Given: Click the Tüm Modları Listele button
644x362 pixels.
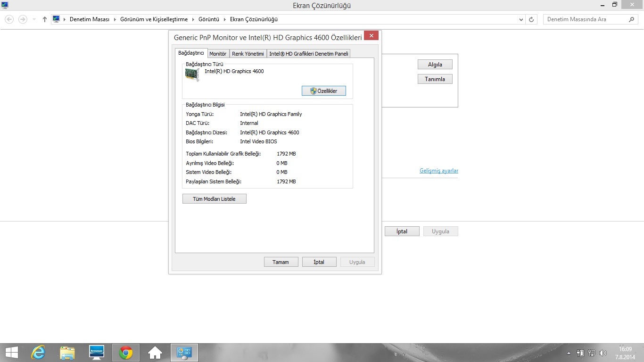Looking at the screenshot, I should click(x=215, y=199).
